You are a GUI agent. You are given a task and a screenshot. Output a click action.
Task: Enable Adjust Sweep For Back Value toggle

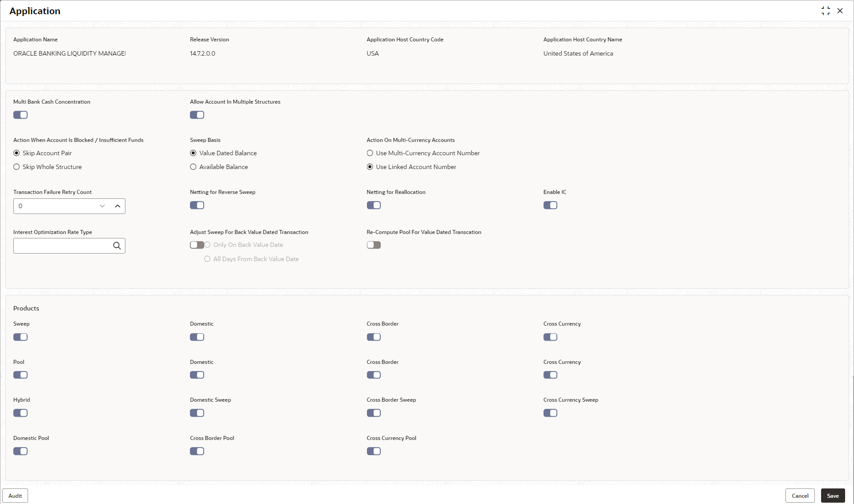197,245
